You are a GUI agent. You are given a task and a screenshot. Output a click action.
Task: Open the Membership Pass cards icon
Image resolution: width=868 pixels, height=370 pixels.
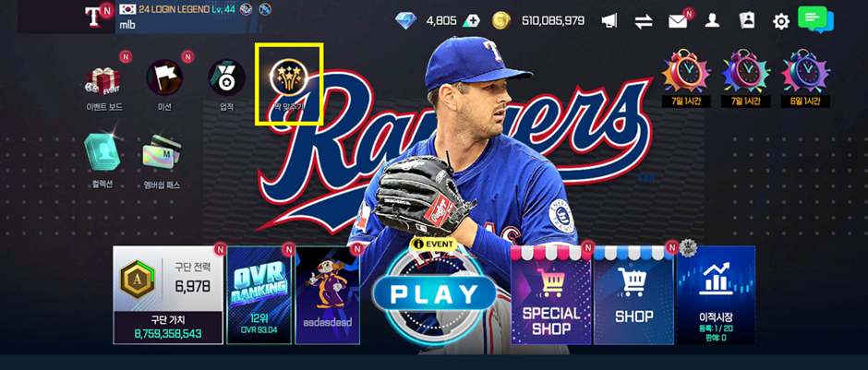click(x=162, y=154)
